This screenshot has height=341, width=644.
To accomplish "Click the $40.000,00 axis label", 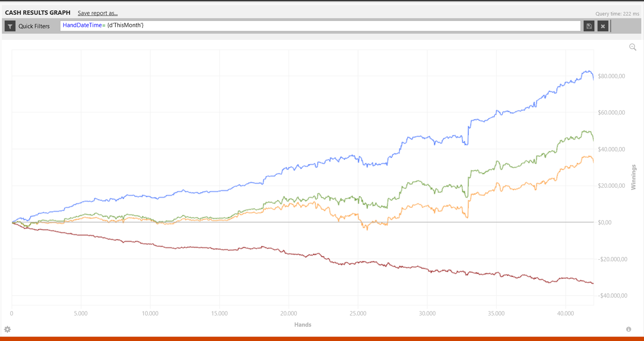I will click(x=611, y=149).
